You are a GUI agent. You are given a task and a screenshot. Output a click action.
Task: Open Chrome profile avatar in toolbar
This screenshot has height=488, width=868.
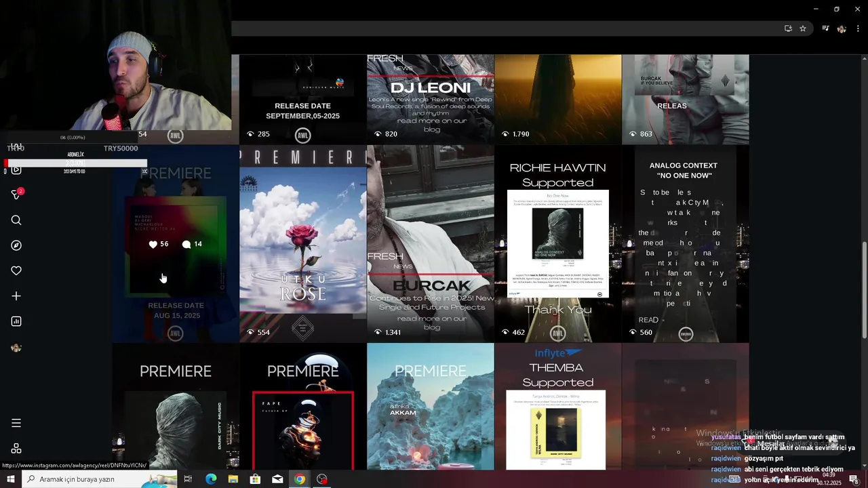842,28
